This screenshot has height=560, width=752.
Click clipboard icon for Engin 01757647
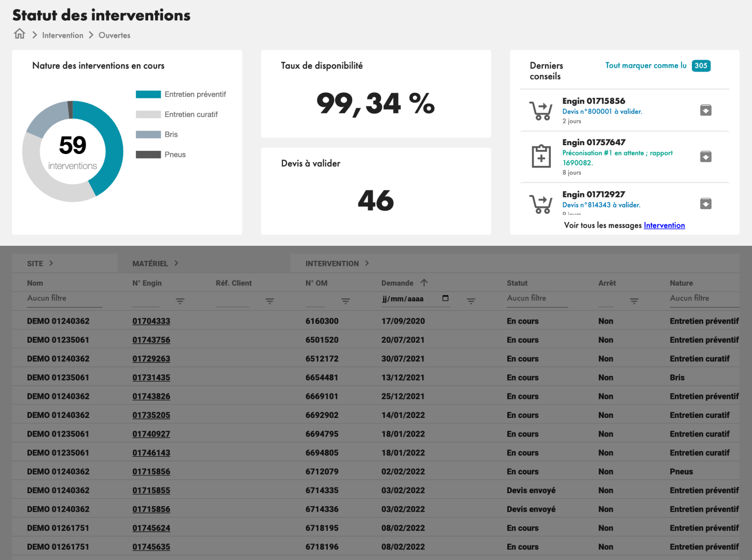(x=541, y=156)
